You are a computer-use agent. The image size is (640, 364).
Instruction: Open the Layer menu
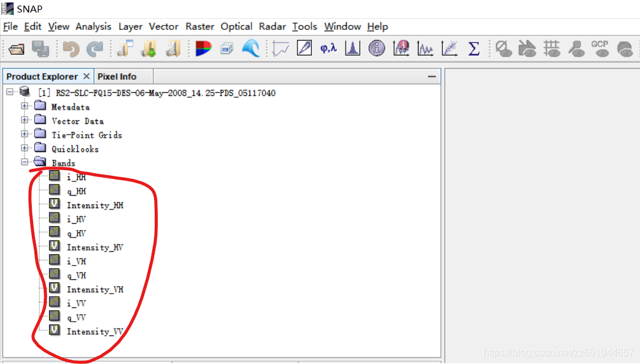tap(130, 27)
